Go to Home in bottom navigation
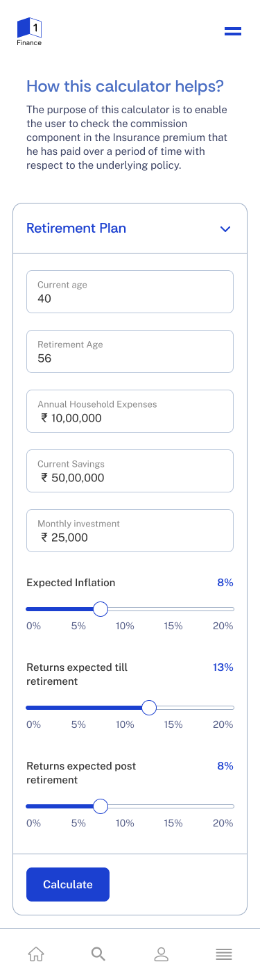 (x=35, y=954)
